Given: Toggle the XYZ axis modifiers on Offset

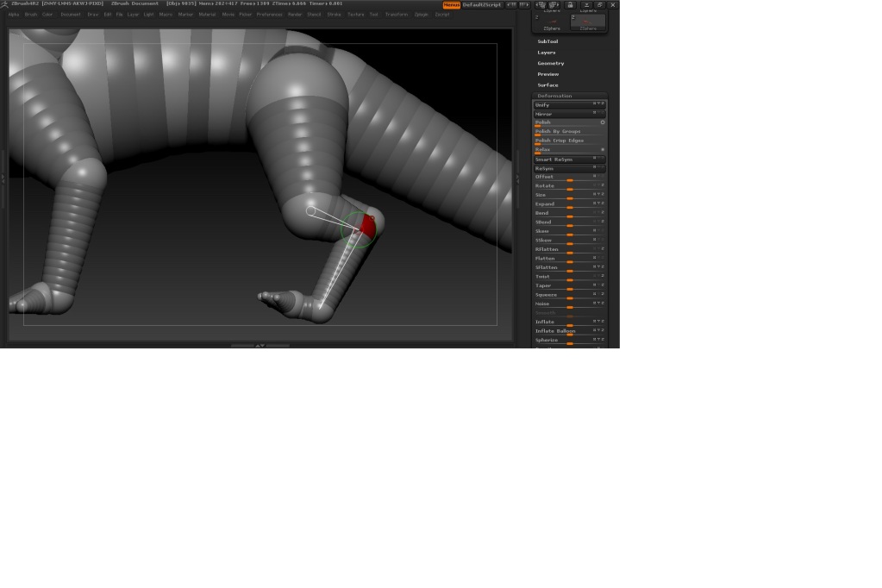Looking at the screenshot, I should click(598, 176).
